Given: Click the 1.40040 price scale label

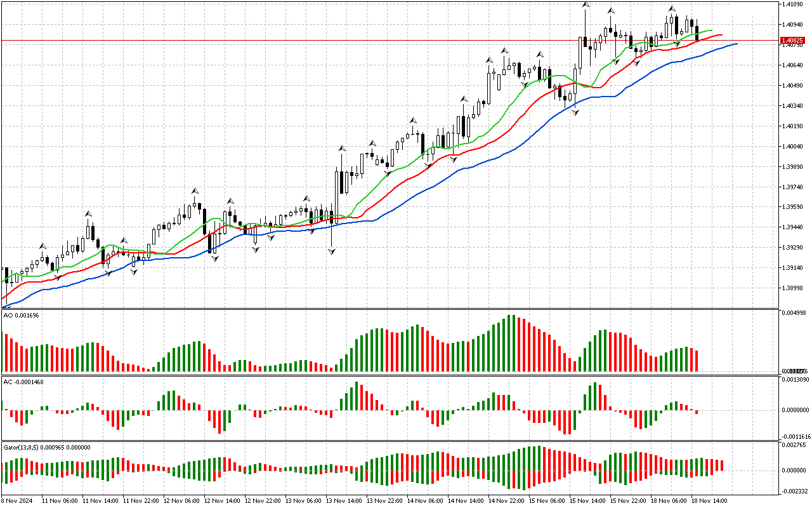Looking at the screenshot, I should pos(793,146).
